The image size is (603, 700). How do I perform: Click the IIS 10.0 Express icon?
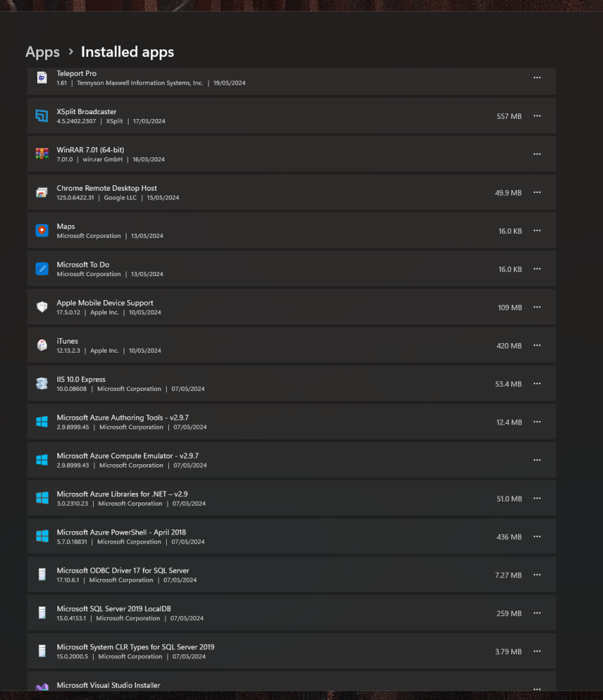(42, 383)
